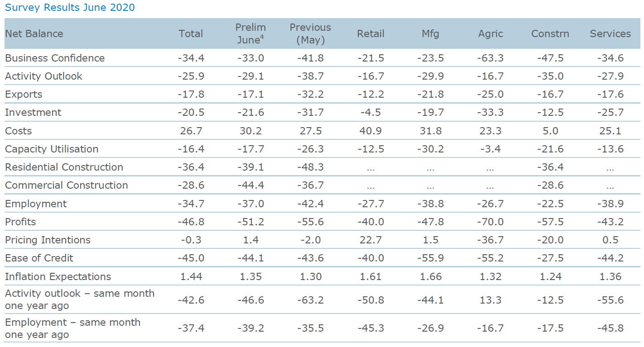Image resolution: width=644 pixels, height=347 pixels.
Task: Click the Employment Services value -38.9
Action: click(x=610, y=204)
